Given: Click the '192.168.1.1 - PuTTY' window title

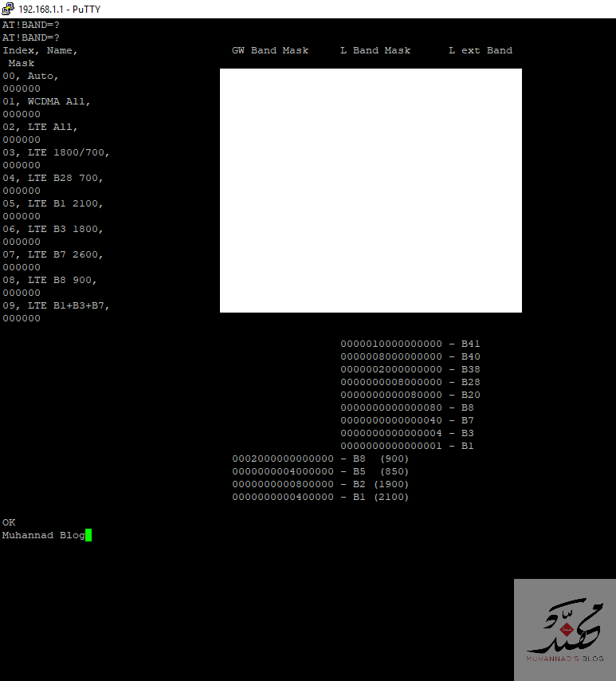Looking at the screenshot, I should coord(60,9).
